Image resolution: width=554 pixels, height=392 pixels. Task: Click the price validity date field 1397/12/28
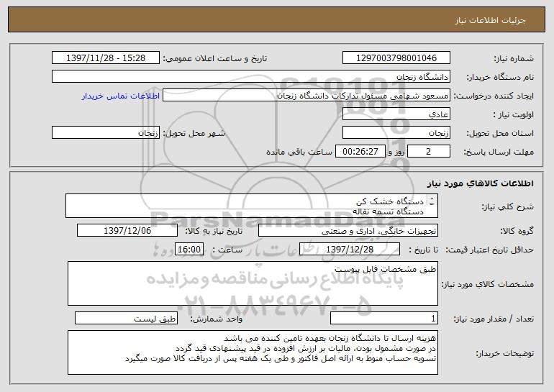tap(350, 249)
